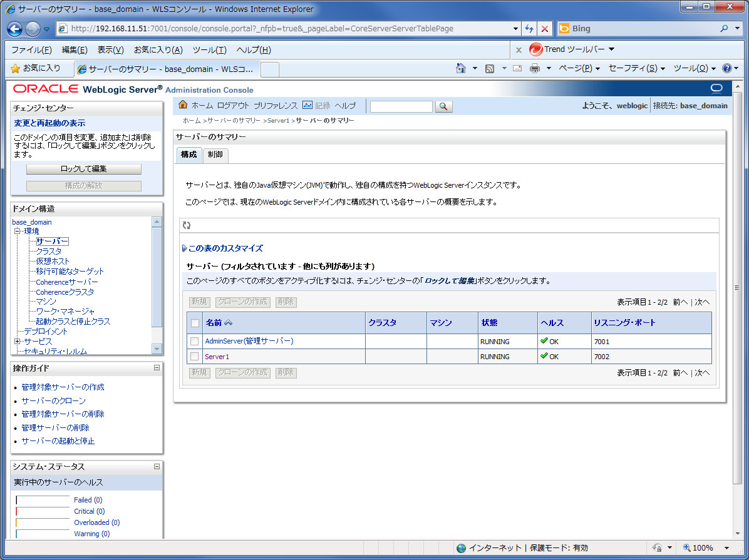Click the Stop loading red X icon
This screenshot has width=749, height=560.
pos(545,29)
